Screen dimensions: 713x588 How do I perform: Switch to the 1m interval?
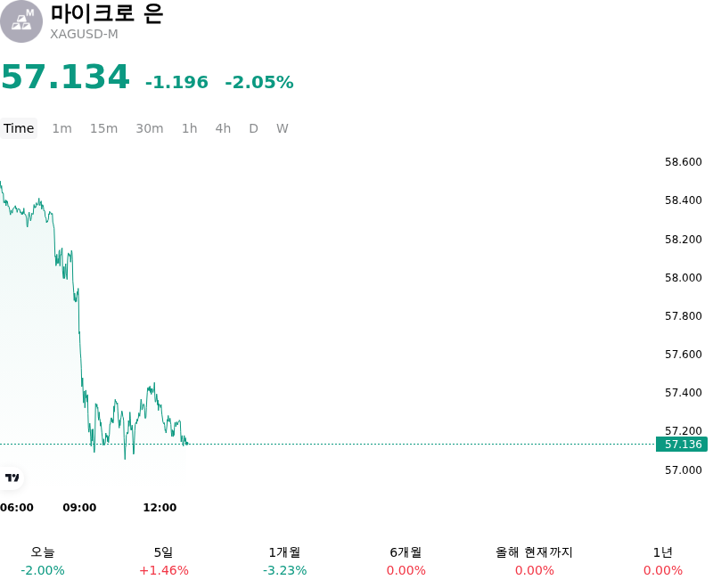[61, 128]
